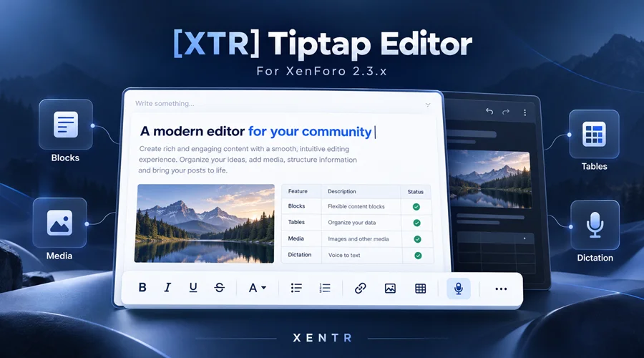The width and height of the screenshot is (644, 358).
Task: Select the Dictation feature icon
Action: 595,225
